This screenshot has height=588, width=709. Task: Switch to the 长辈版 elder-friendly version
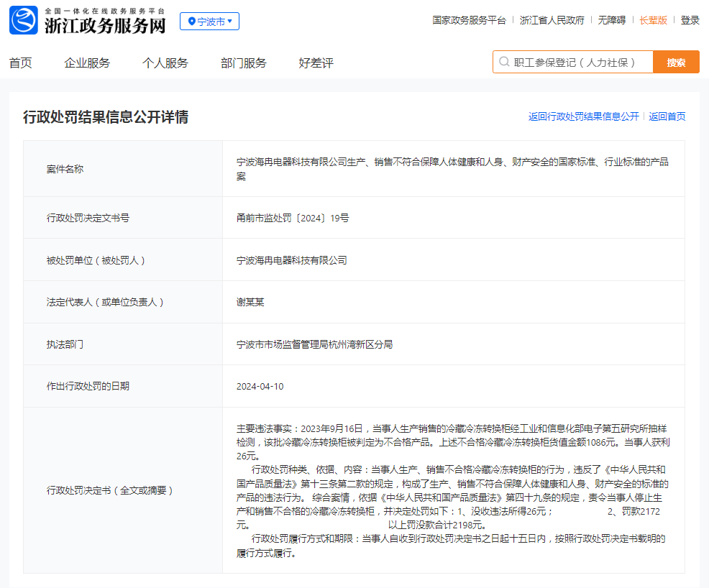pyautogui.click(x=654, y=20)
